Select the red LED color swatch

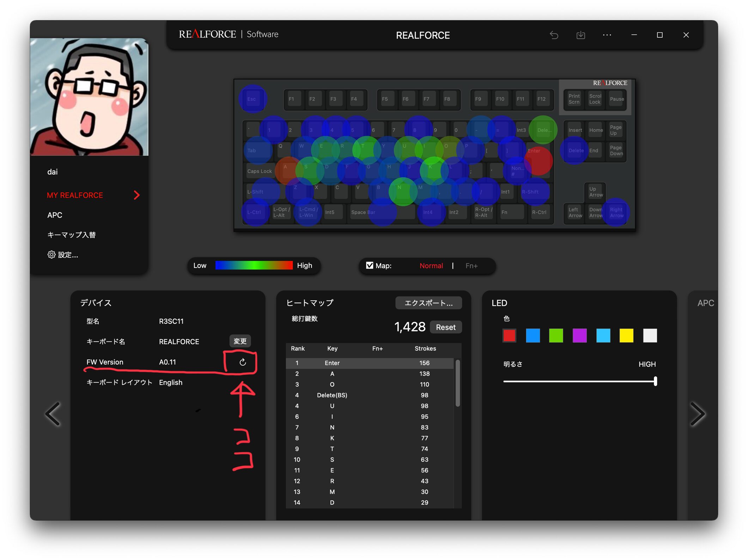click(x=509, y=336)
